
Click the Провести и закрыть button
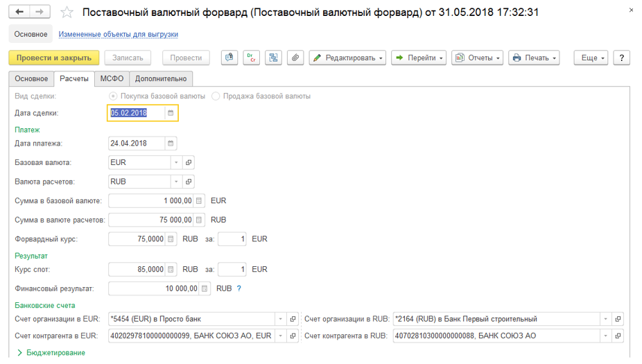click(x=53, y=58)
